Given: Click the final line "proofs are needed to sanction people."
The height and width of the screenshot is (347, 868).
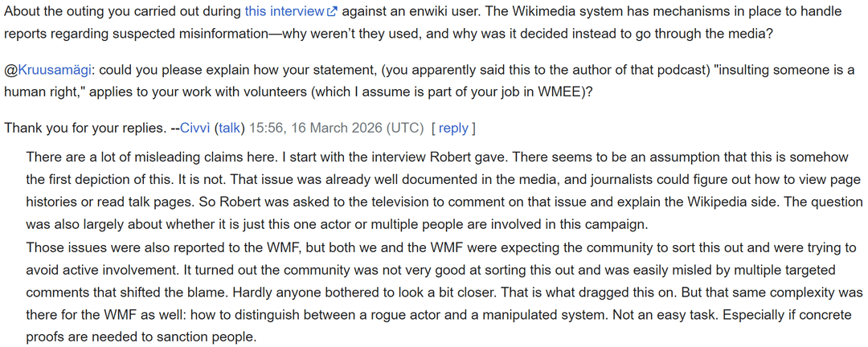Looking at the screenshot, I should point(141,337).
